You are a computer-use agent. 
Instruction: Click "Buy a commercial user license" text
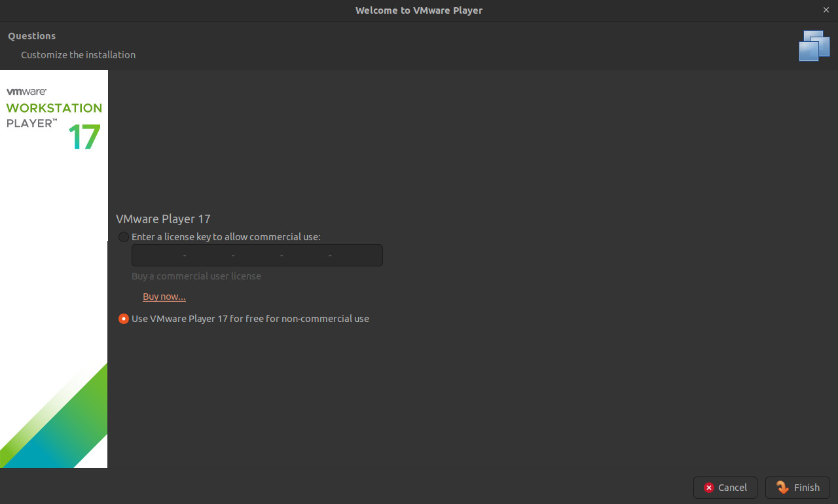point(196,276)
